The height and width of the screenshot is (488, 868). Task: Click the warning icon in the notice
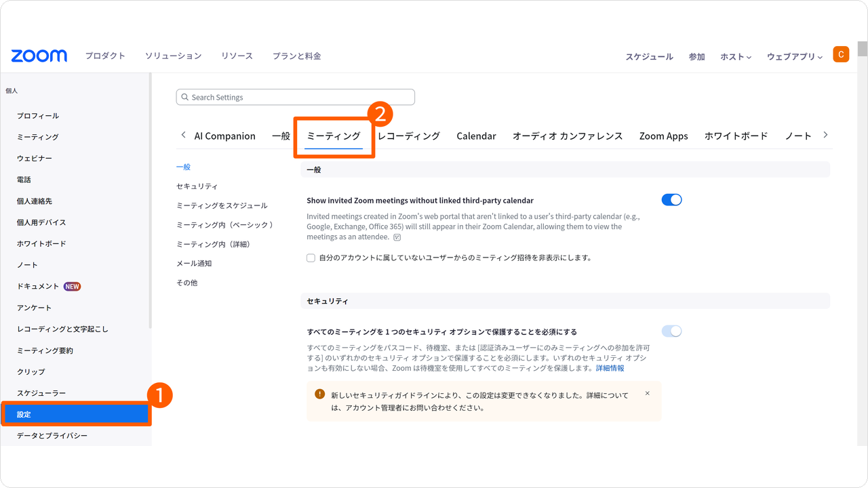(x=319, y=394)
